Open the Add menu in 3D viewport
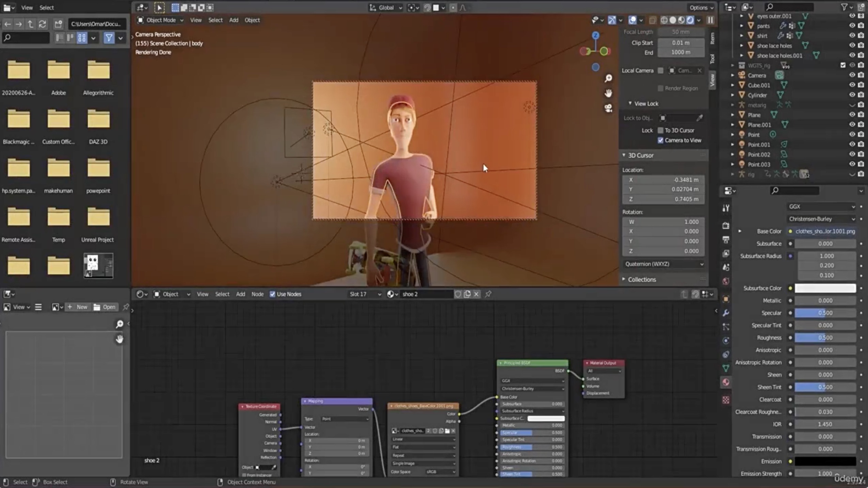Image resolution: width=868 pixels, height=488 pixels. click(x=234, y=20)
